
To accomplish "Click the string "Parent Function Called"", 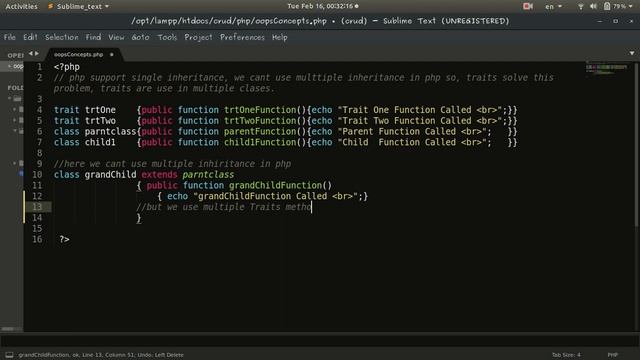I will [414, 131].
